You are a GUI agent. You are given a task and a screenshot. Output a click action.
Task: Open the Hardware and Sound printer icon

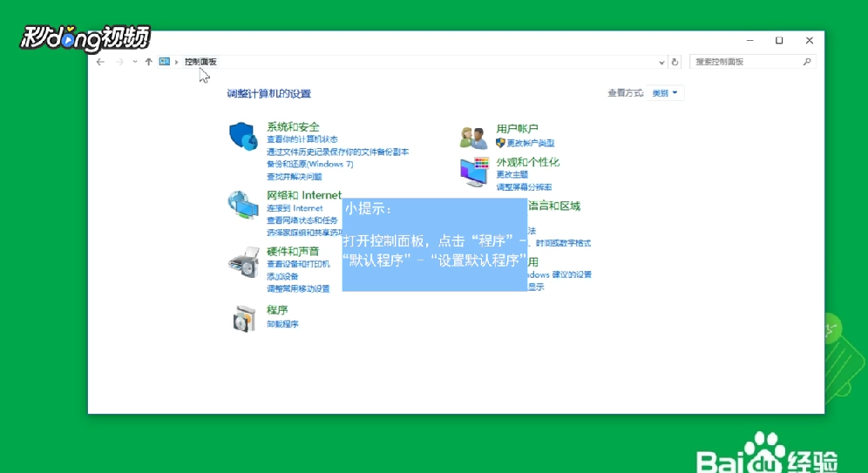[243, 262]
